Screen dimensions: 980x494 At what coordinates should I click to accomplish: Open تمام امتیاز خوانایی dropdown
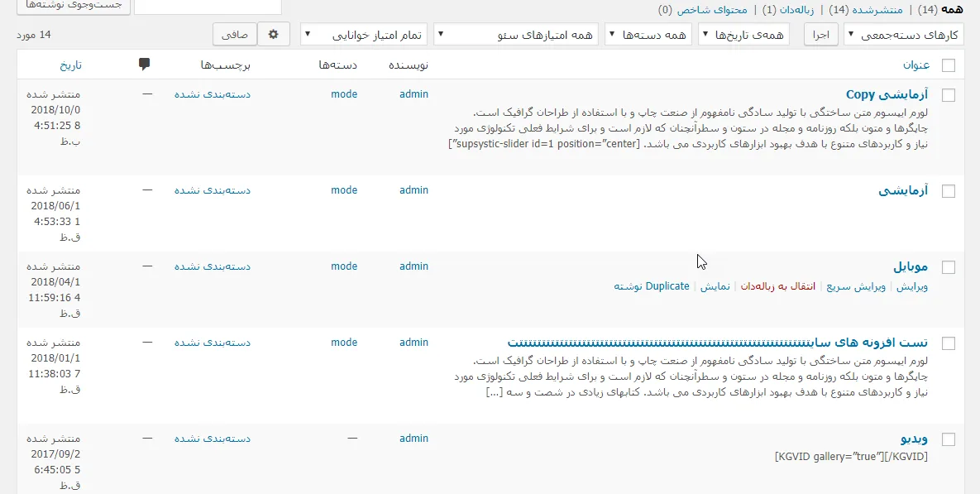pyautogui.click(x=364, y=35)
